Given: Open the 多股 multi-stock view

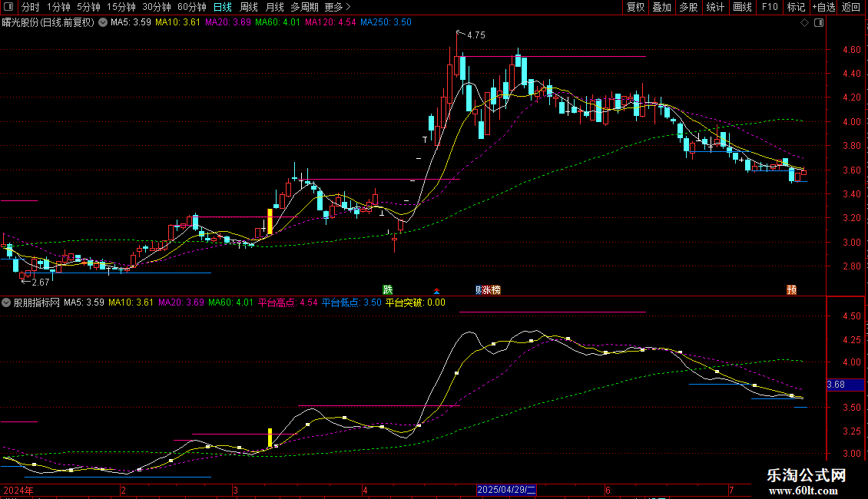Looking at the screenshot, I should 689,7.
